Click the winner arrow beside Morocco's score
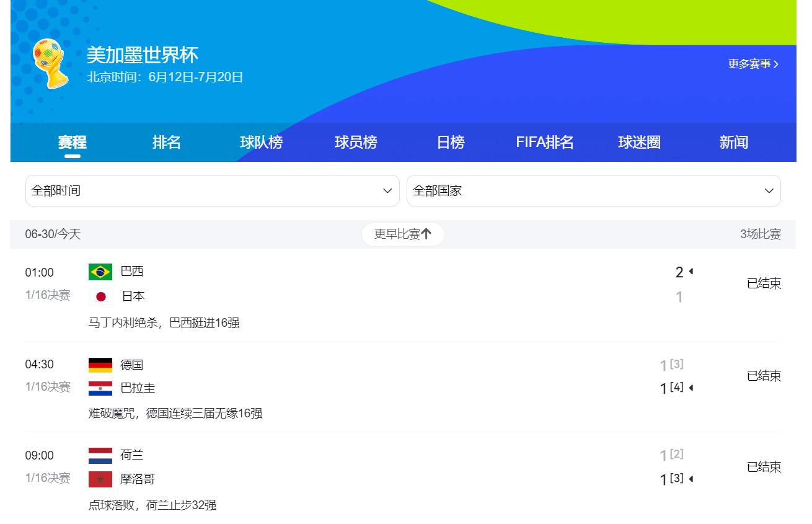 [691, 479]
